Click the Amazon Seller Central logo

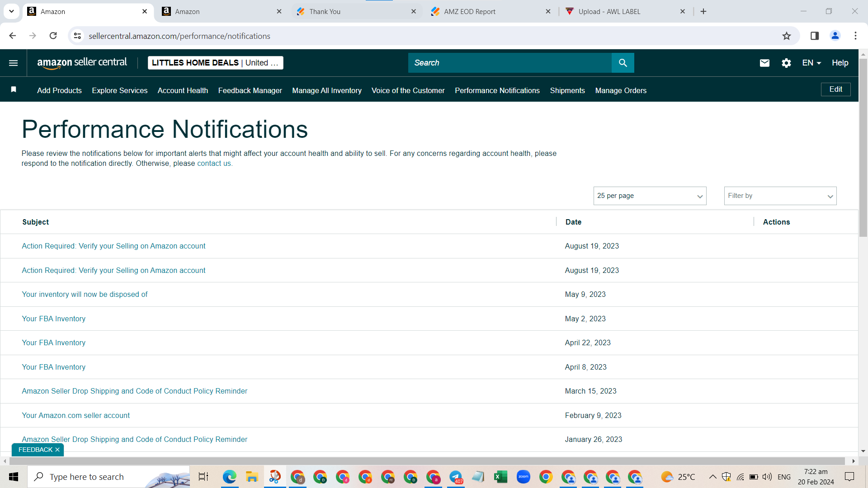82,63
